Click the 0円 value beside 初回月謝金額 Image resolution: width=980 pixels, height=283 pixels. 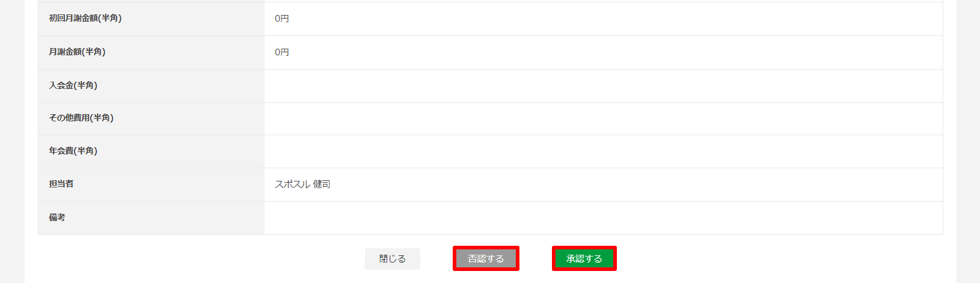coord(282,19)
